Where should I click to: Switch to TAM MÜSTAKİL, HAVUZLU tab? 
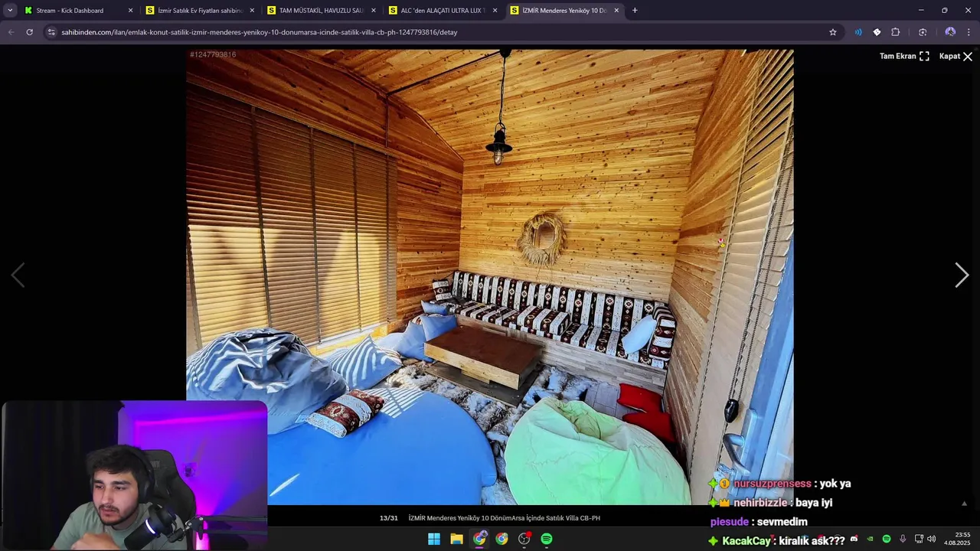click(322, 11)
